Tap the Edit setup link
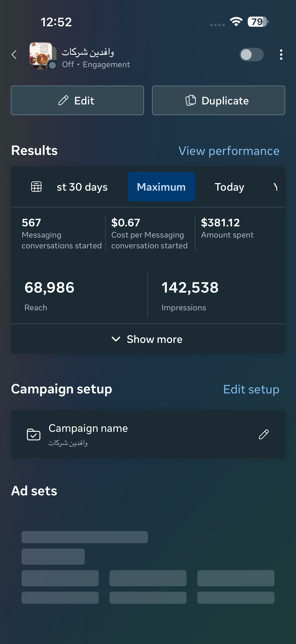Image resolution: width=296 pixels, height=644 pixels. tap(251, 389)
